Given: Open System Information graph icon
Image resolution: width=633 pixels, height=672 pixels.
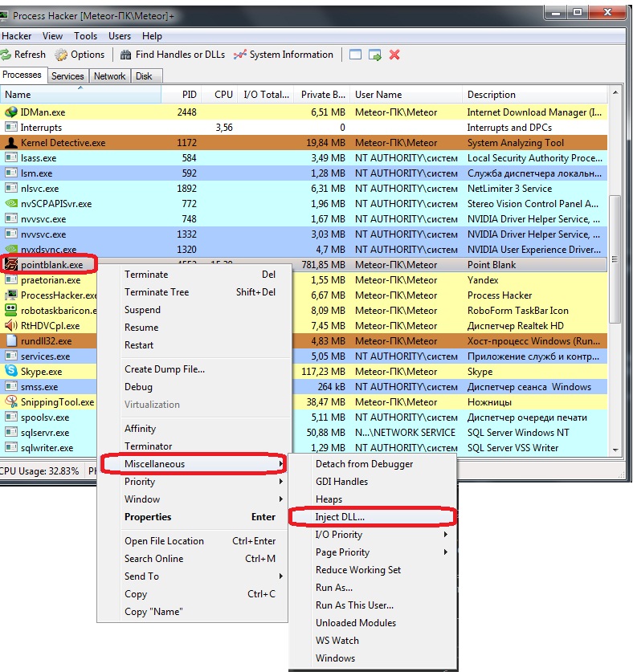Looking at the screenshot, I should pyautogui.click(x=239, y=55).
